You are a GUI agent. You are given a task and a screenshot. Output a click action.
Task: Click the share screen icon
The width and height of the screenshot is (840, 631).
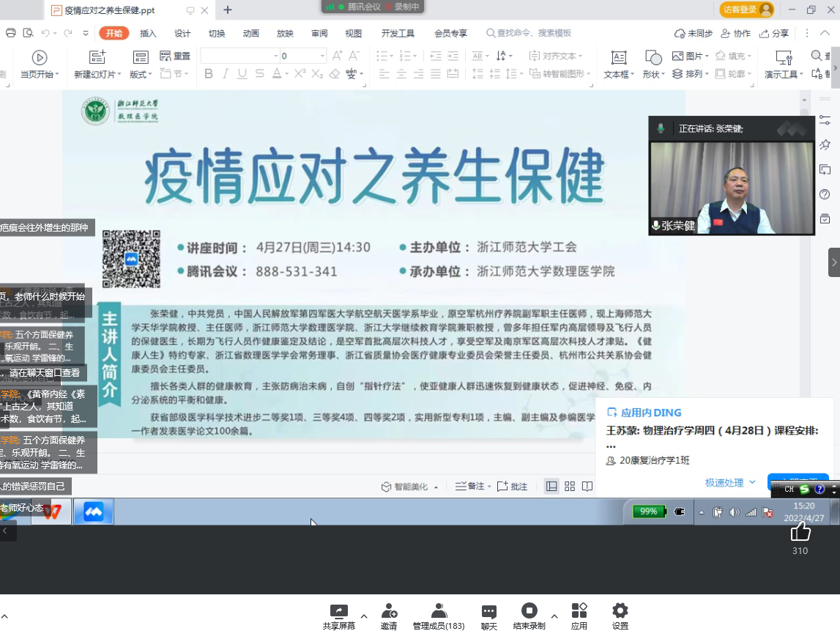coord(338,611)
